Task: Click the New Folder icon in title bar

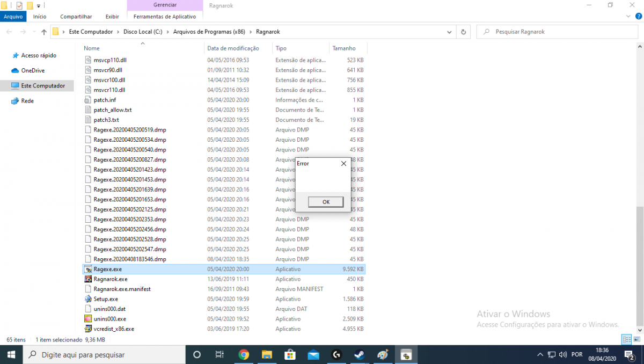Action: click(x=30, y=5)
